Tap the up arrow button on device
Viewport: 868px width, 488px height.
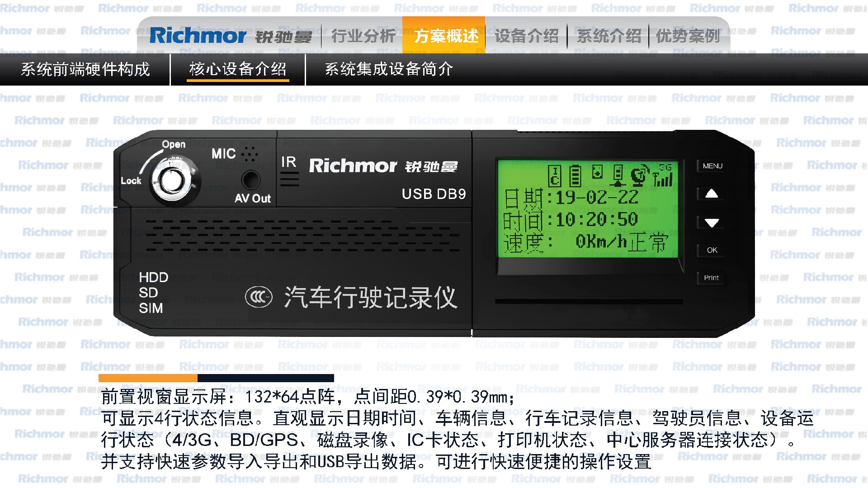point(712,194)
